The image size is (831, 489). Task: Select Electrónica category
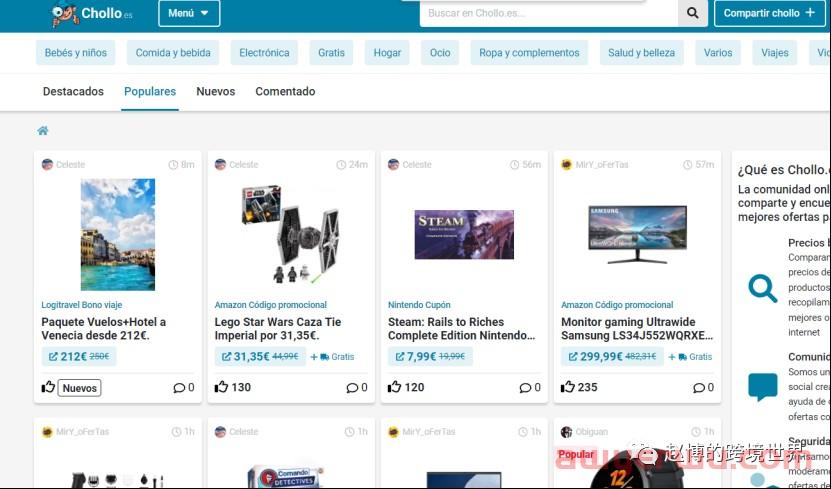(x=264, y=52)
